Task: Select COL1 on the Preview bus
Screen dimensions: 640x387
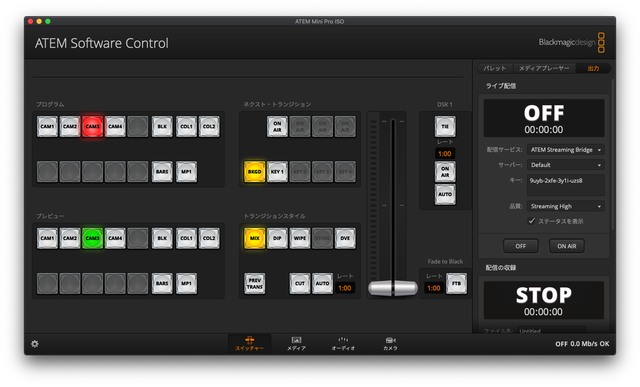Action: tap(186, 238)
